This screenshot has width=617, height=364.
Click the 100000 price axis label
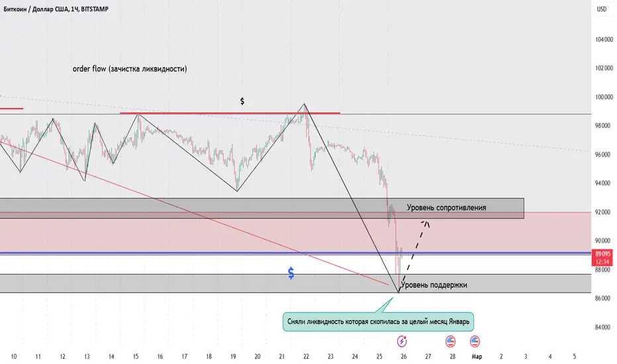coord(604,97)
